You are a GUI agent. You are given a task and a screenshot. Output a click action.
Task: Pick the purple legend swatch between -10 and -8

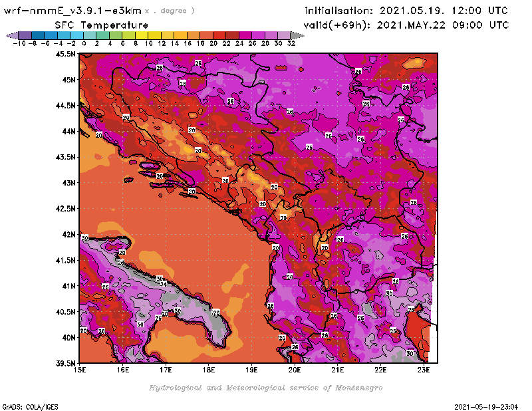pos(25,35)
